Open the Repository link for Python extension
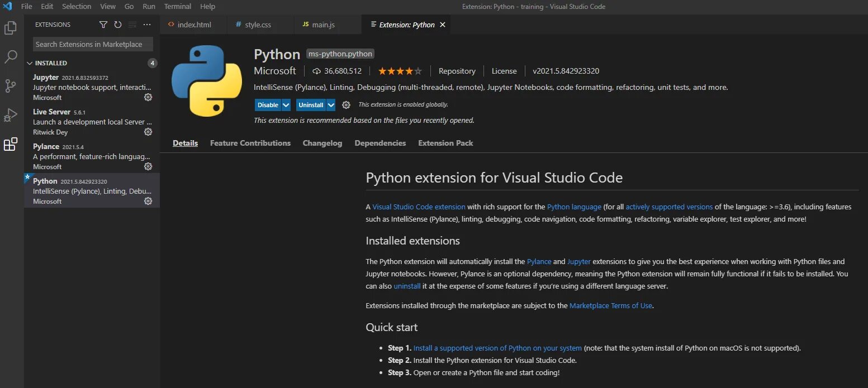The width and height of the screenshot is (868, 388). point(457,71)
